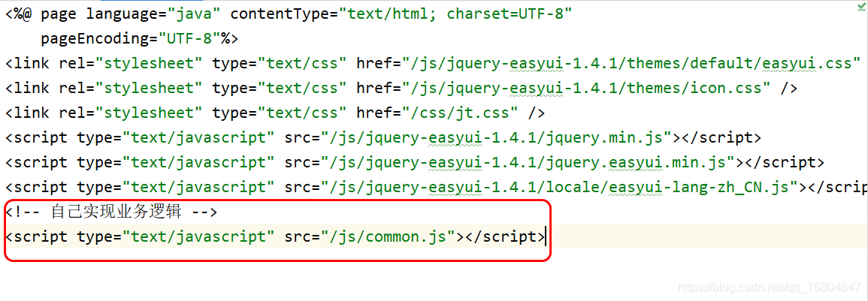This screenshot has height=301, width=868.
Task: Click the easyui-lang-zh_CN.js script src path
Action: [x=561, y=187]
